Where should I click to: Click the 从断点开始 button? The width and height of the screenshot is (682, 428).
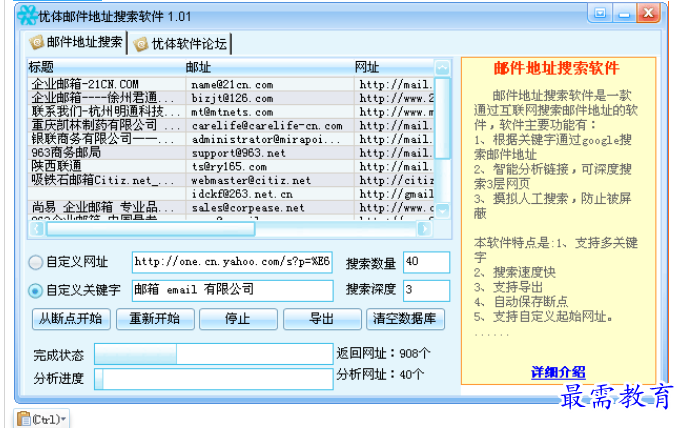(x=71, y=319)
